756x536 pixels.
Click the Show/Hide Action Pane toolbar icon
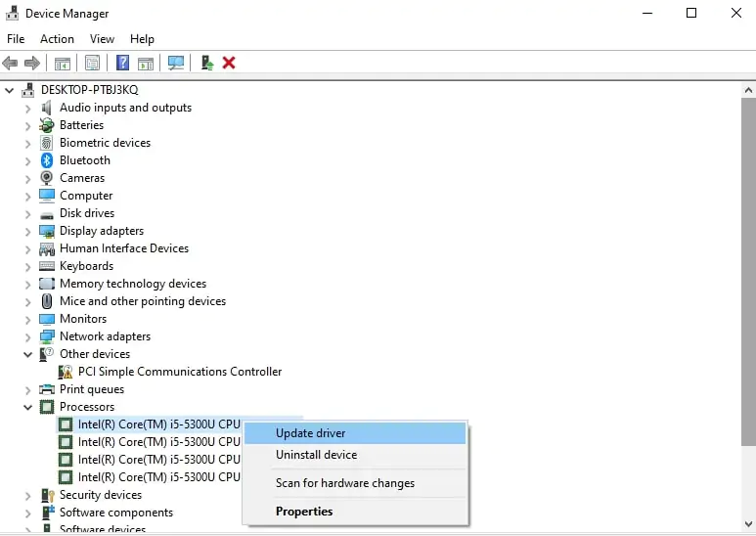tap(146, 63)
